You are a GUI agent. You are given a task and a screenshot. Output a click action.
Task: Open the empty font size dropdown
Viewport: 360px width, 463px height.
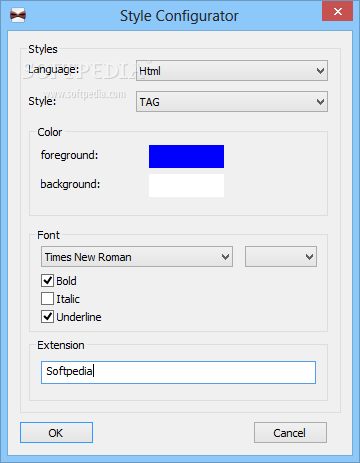pos(281,257)
